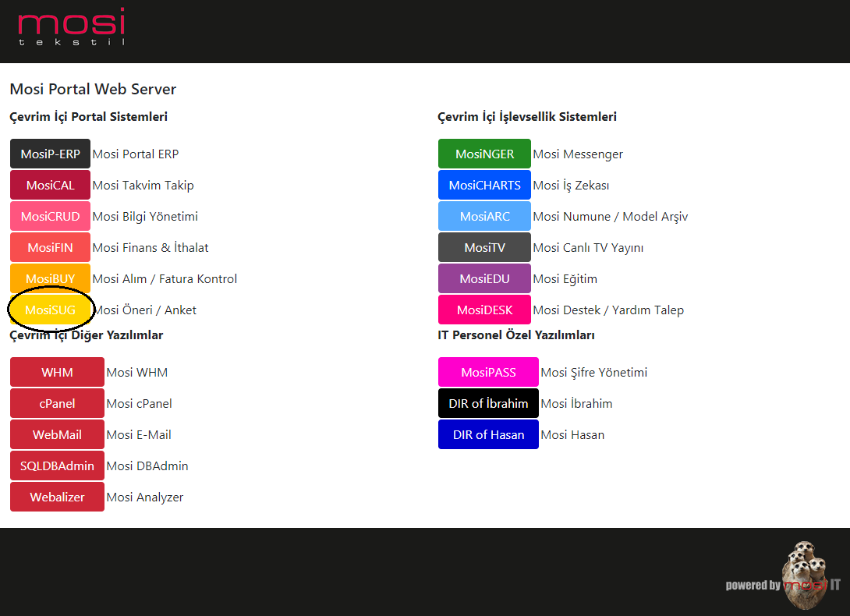Click the mosi tekstil logo
Image resolution: width=850 pixels, height=616 pixels.
click(x=71, y=27)
